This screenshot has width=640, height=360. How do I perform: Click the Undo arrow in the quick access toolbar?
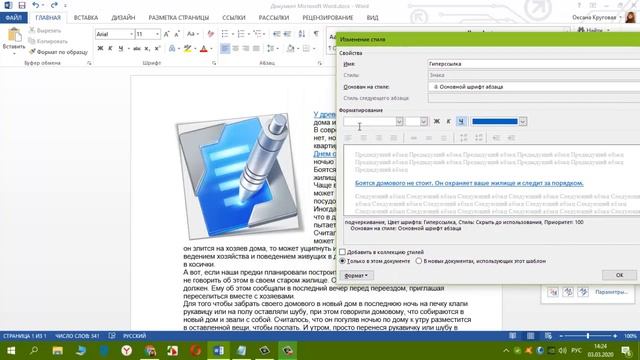point(36,5)
